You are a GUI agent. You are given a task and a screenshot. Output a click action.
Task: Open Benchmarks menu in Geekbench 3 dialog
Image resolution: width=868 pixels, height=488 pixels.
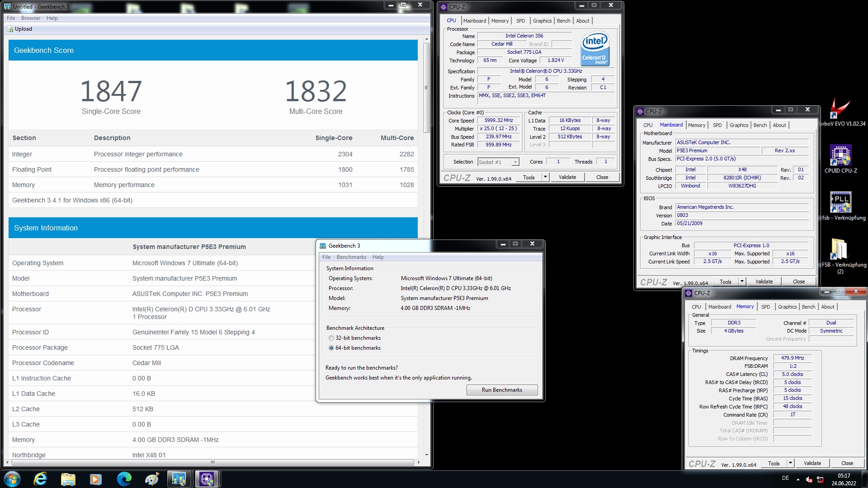351,257
